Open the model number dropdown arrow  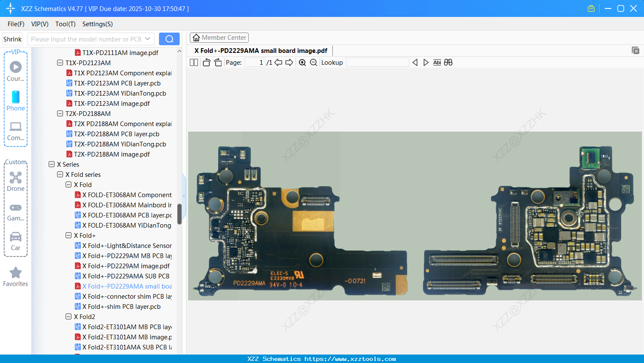pyautogui.click(x=148, y=38)
